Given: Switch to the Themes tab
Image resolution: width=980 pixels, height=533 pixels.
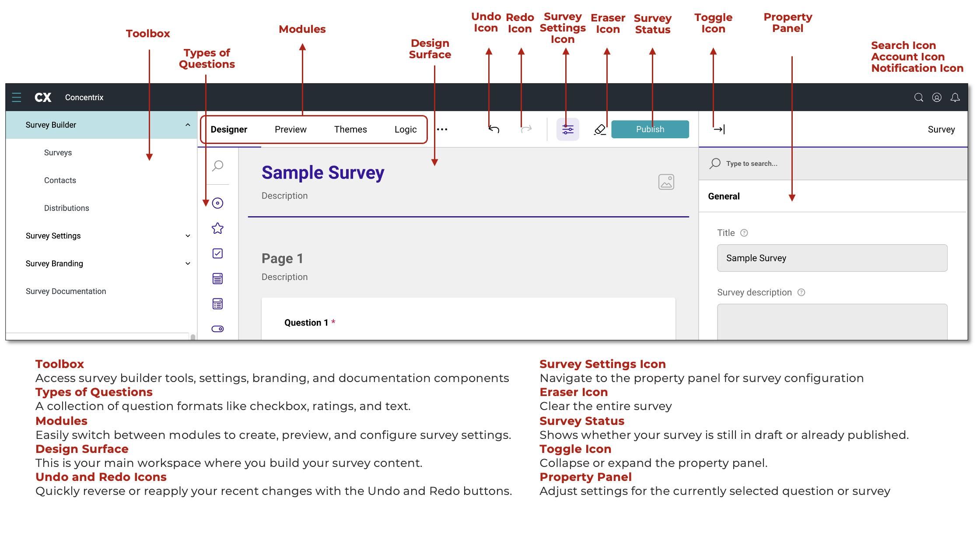Looking at the screenshot, I should click(x=350, y=130).
